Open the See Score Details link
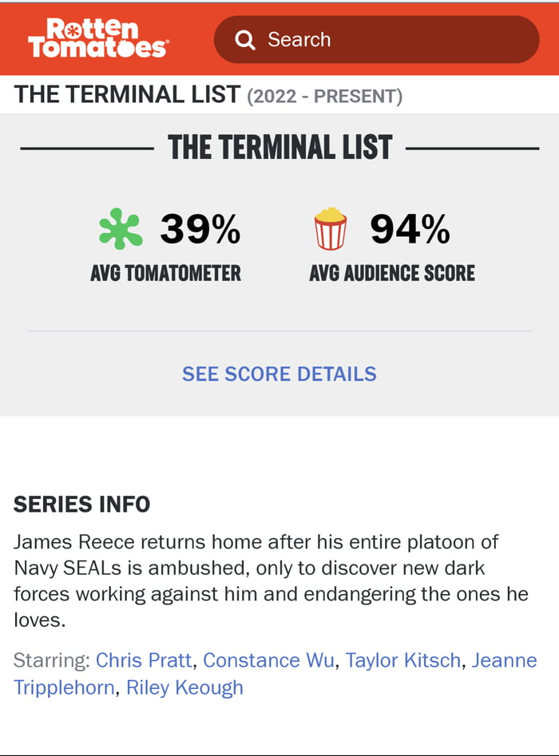This screenshot has width=559, height=756. [279, 374]
